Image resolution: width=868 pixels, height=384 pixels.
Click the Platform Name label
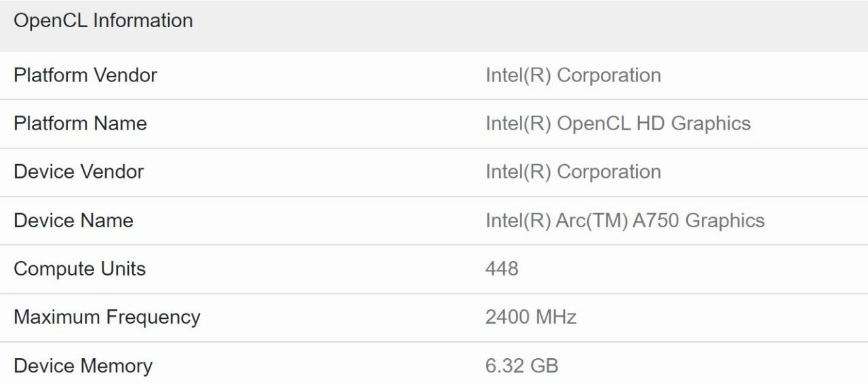point(80,123)
